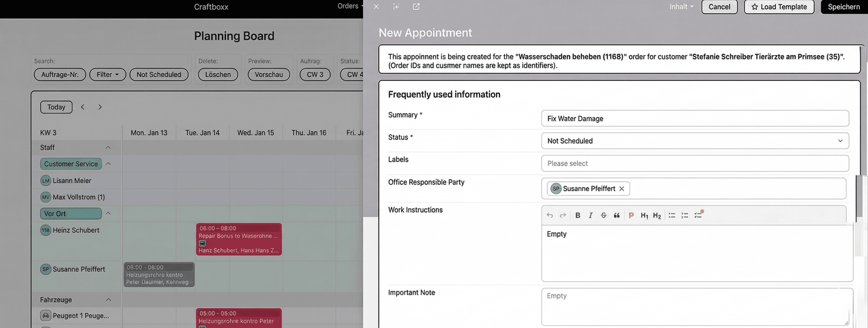Click the Load Template button
The width and height of the screenshot is (868, 328).
[x=779, y=7]
